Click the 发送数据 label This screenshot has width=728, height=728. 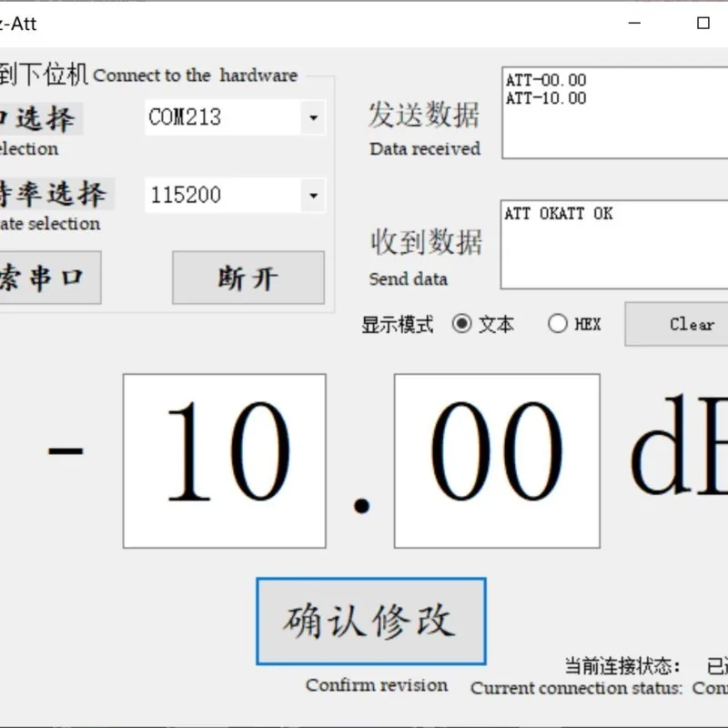tap(424, 115)
